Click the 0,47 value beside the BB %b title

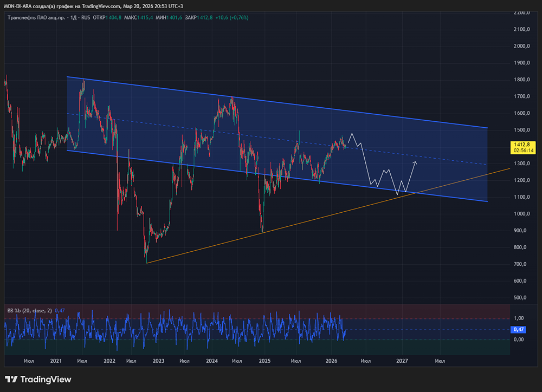pyautogui.click(x=60, y=310)
